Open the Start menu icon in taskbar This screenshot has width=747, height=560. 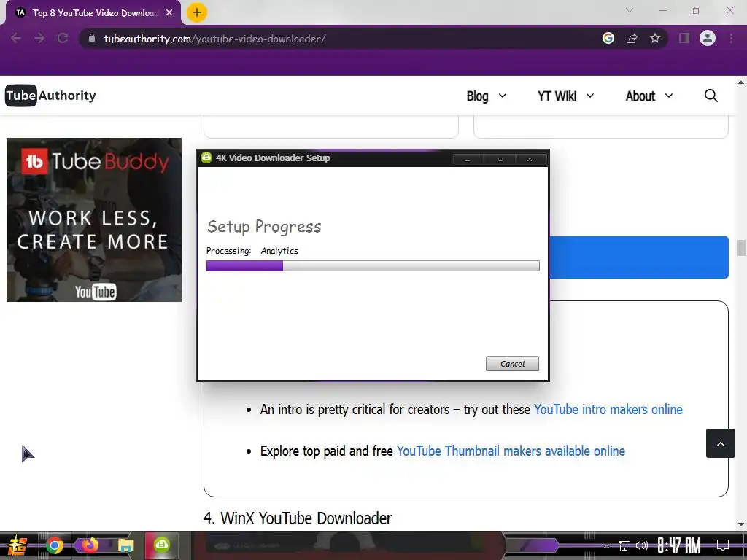pyautogui.click(x=17, y=545)
